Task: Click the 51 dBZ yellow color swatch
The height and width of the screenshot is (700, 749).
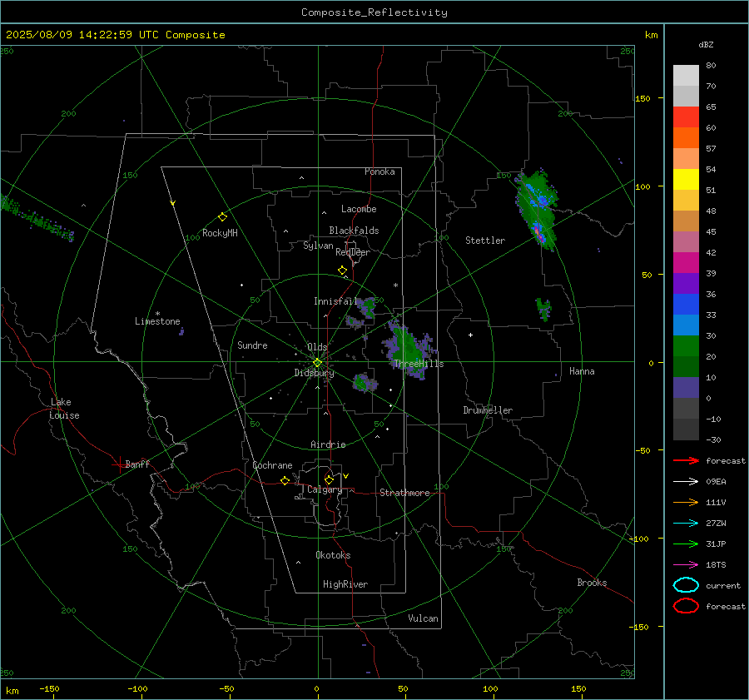Action: [686, 179]
